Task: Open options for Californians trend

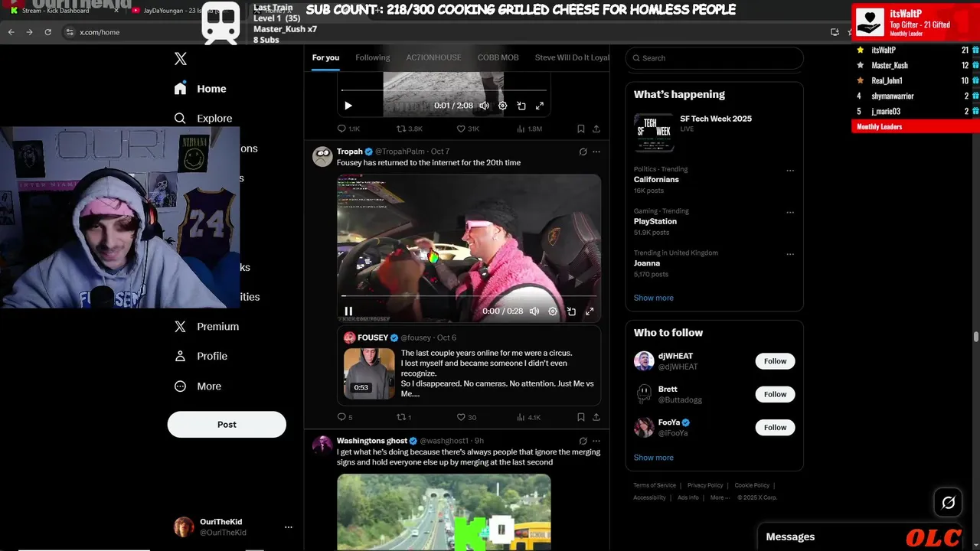Action: pos(790,171)
